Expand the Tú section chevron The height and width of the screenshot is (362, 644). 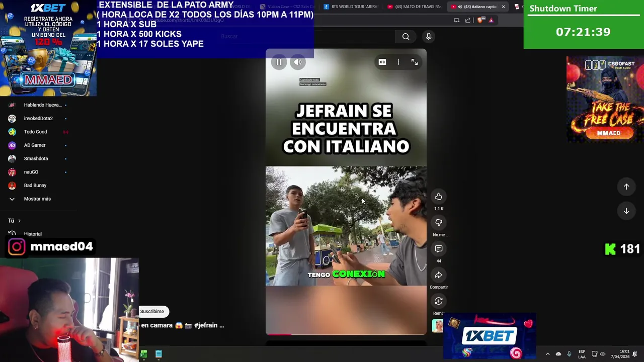click(19, 221)
